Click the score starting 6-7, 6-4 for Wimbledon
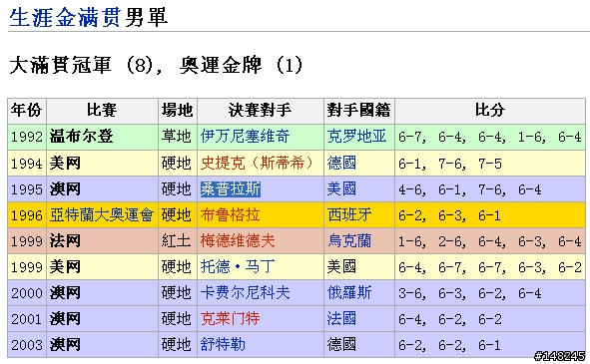 pos(490,137)
